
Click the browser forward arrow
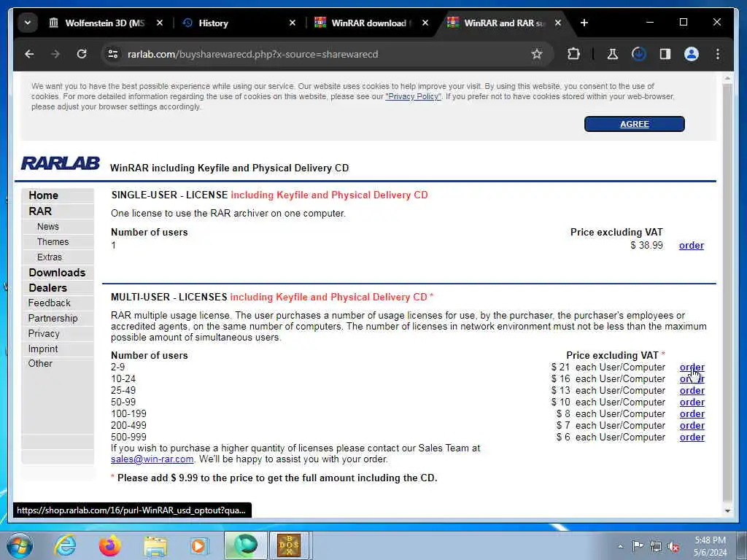55,54
